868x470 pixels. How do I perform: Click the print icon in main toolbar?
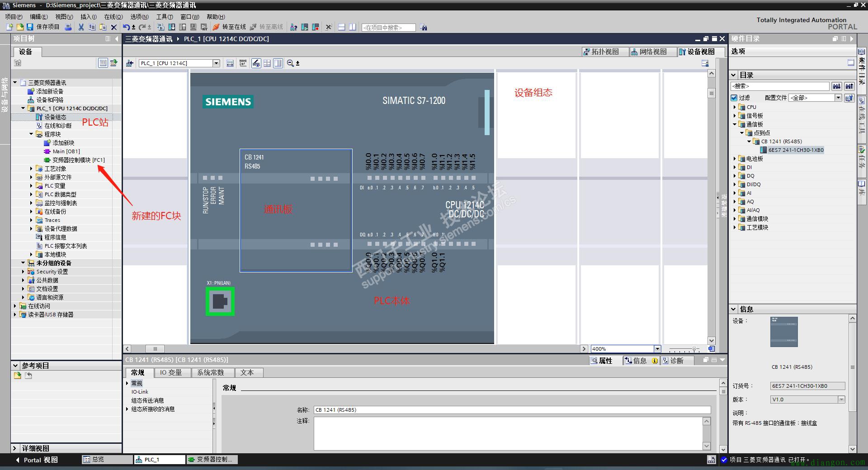click(68, 27)
